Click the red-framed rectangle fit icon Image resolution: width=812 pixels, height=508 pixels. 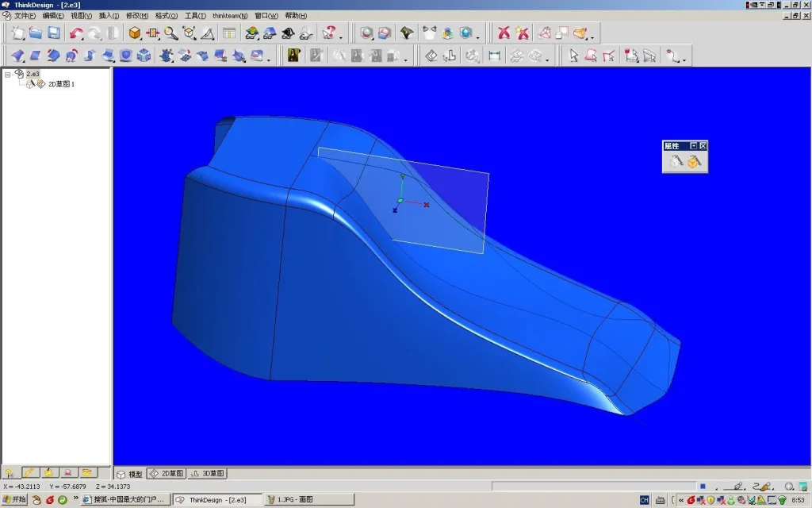point(153,33)
